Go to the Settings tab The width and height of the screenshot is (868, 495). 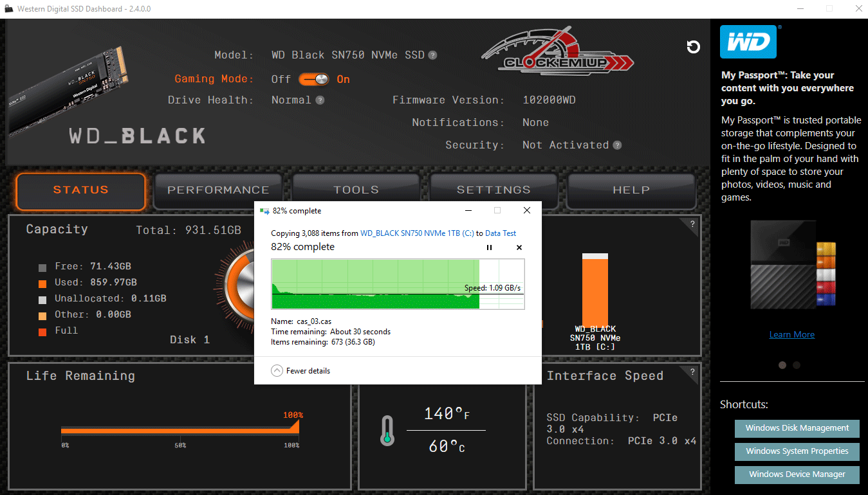(494, 190)
